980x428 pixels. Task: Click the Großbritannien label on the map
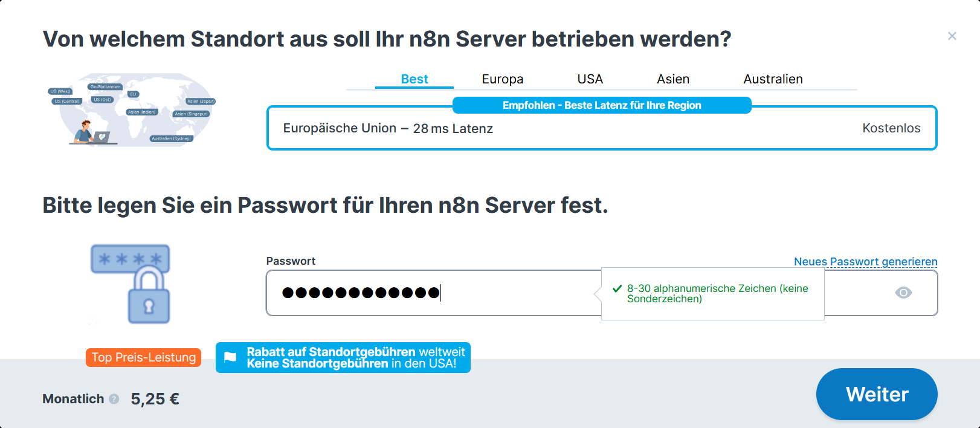pyautogui.click(x=106, y=87)
